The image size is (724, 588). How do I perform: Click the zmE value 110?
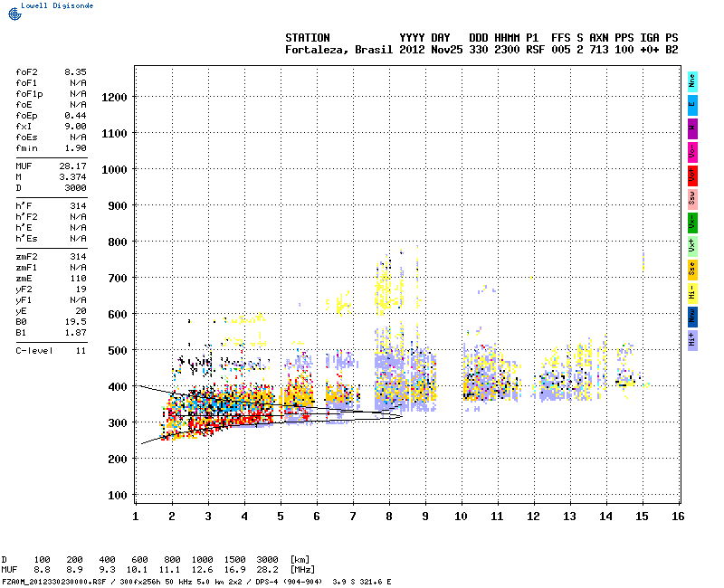point(78,279)
